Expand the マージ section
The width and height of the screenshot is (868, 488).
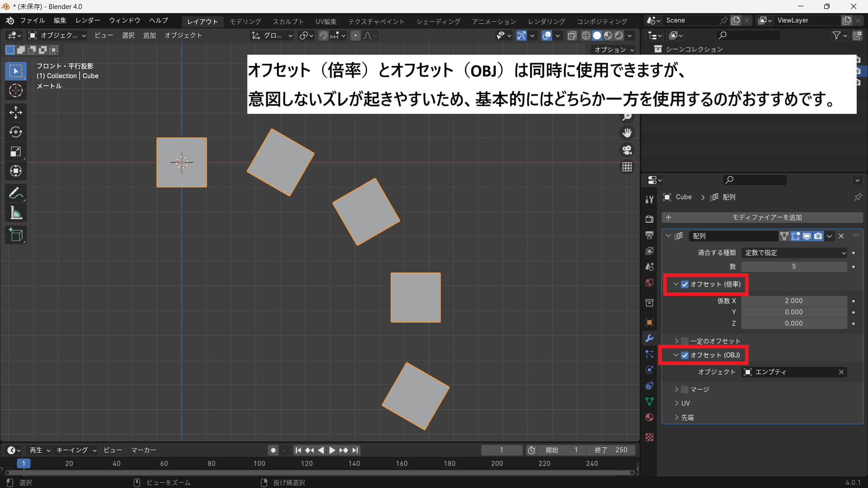[677, 389]
